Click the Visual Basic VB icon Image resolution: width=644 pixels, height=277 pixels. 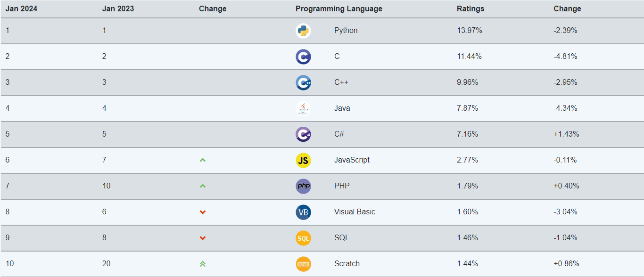click(x=303, y=212)
